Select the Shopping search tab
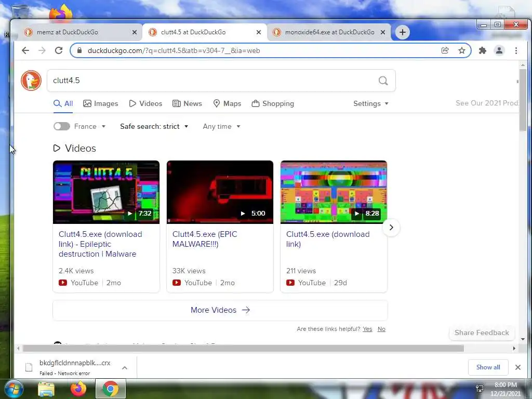 coord(273,103)
